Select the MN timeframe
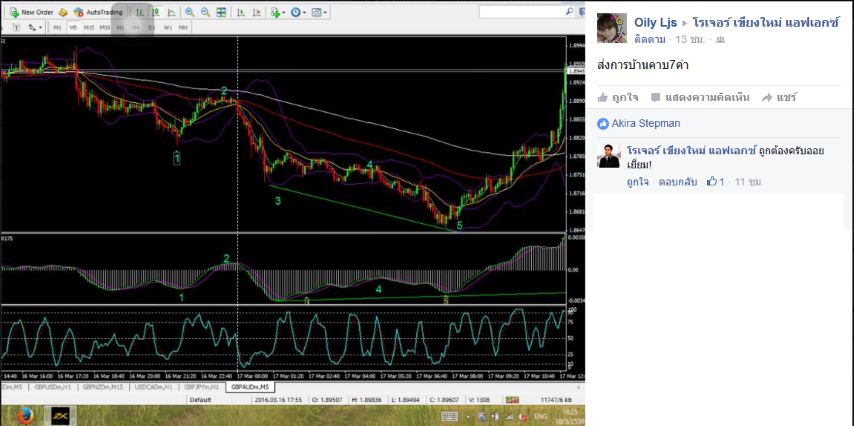This screenshot has height=426, width=854. point(184,27)
